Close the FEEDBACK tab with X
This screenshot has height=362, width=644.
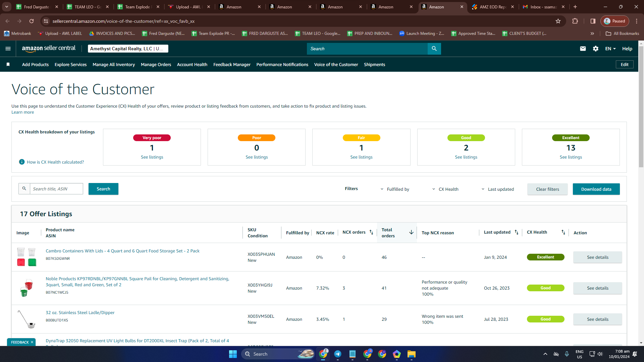[x=32, y=342]
